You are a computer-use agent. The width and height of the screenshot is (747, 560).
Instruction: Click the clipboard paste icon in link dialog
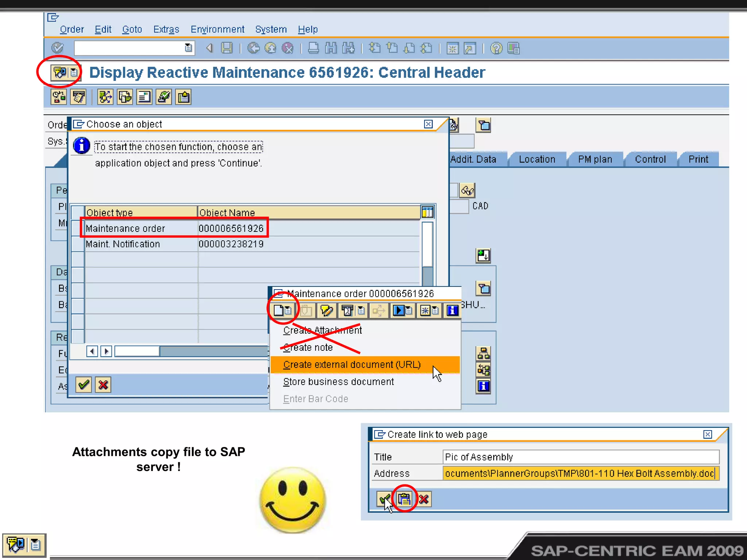pos(404,499)
